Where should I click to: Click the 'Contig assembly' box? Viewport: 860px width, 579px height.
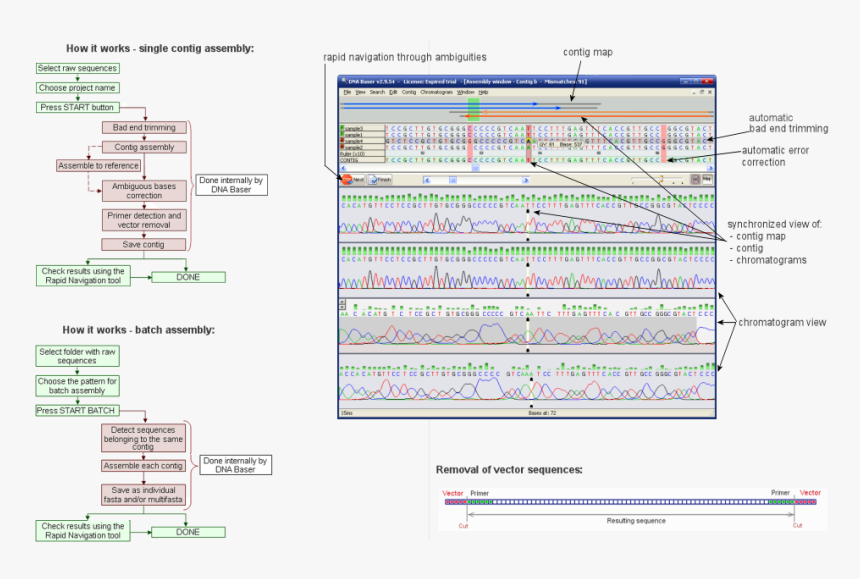(144, 147)
